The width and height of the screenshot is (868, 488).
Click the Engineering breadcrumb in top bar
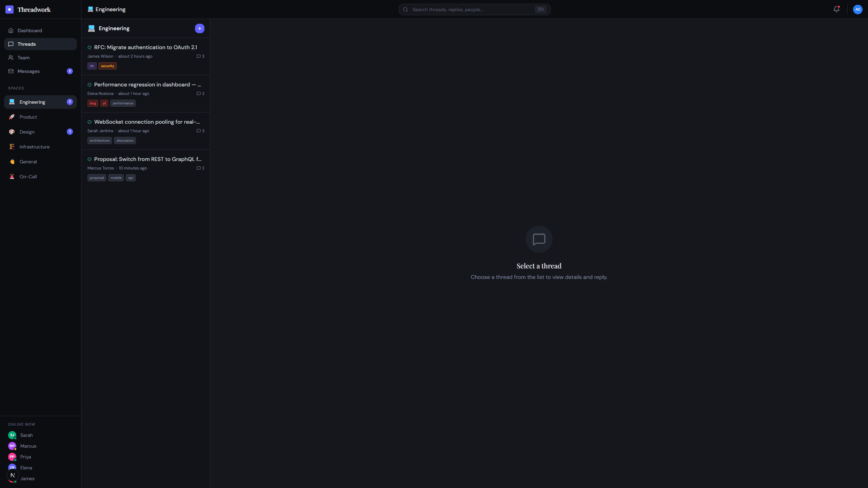point(106,9)
